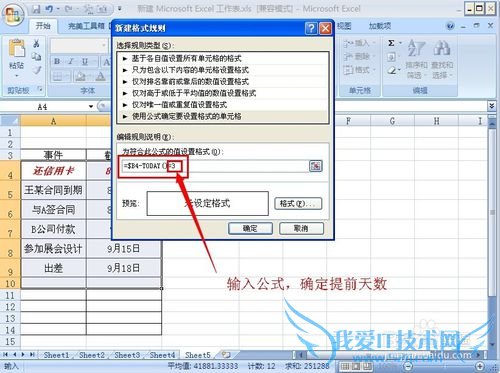Click the Clear eraser icon

click(x=391, y=70)
